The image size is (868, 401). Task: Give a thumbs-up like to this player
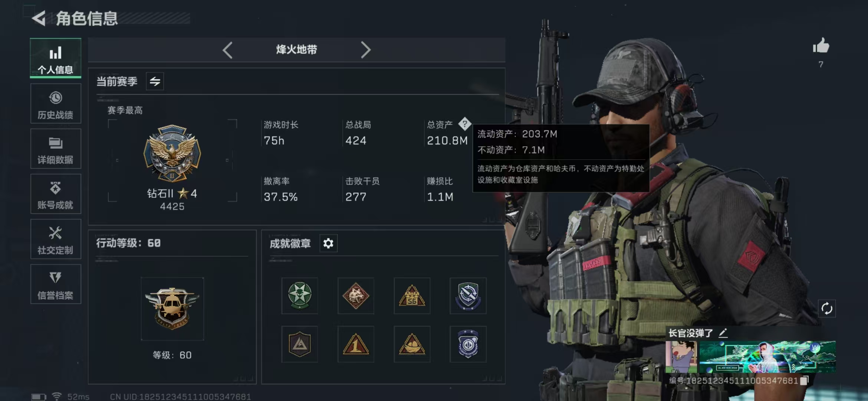pos(821,46)
